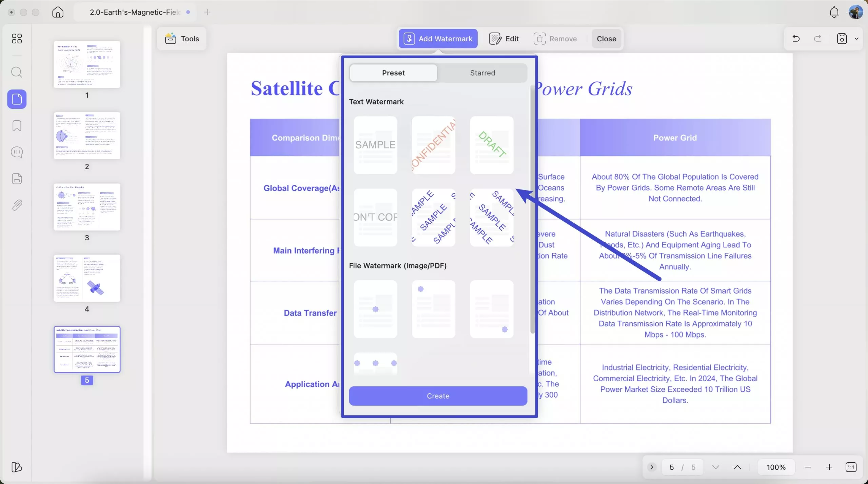
Task: Open page 5 thumbnail
Action: tap(87, 349)
